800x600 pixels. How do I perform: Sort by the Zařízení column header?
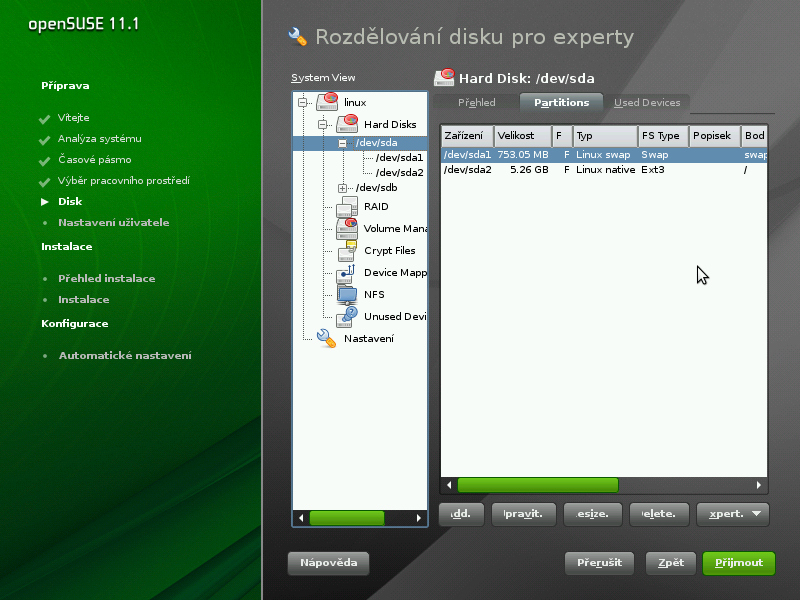tap(467, 136)
